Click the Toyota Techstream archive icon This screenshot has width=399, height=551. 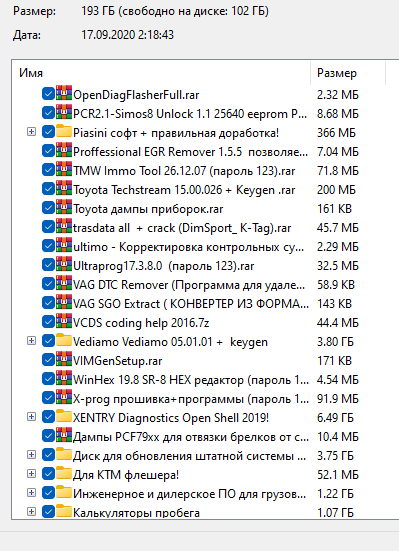coord(64,188)
